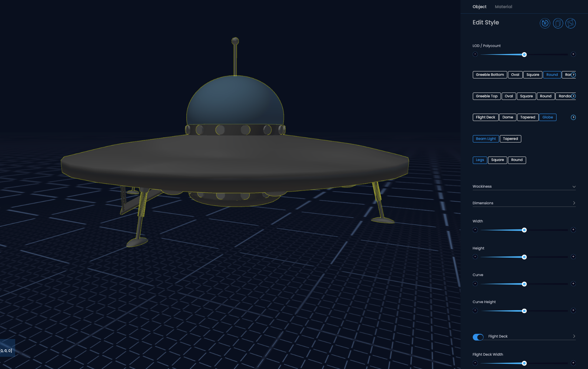Decrease Curve using its minus icon
This screenshot has width=588, height=369.
point(475,284)
